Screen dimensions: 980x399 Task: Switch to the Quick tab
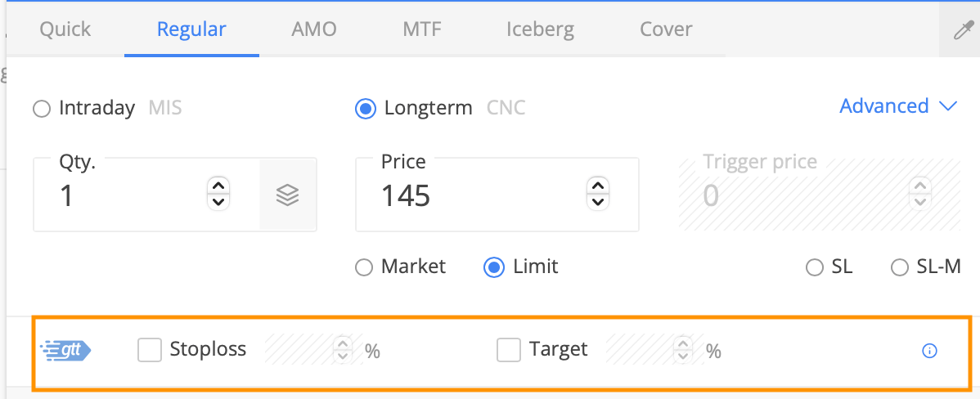click(65, 29)
